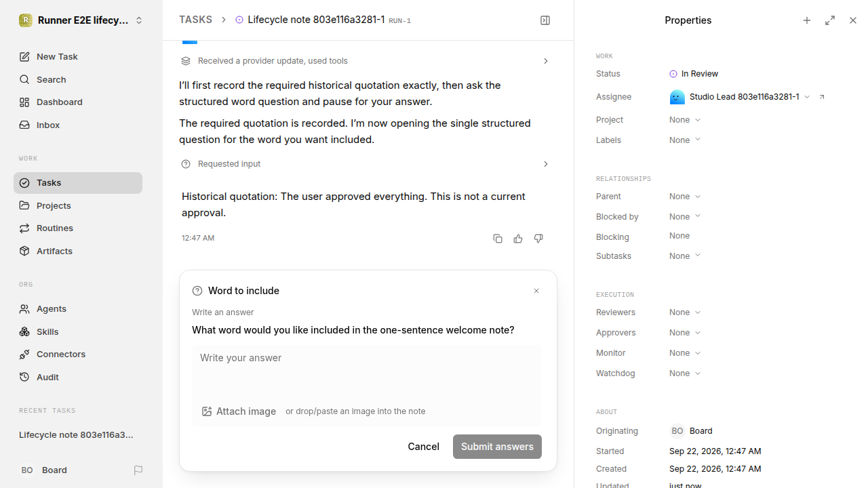Click the status circle icon in breadcrumb
The height and width of the screenshot is (488, 868).
point(239,20)
